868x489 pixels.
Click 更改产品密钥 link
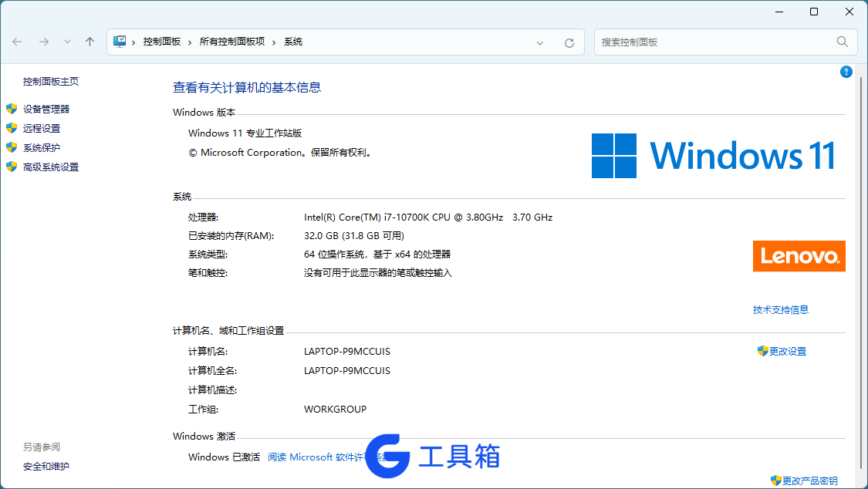tap(809, 481)
